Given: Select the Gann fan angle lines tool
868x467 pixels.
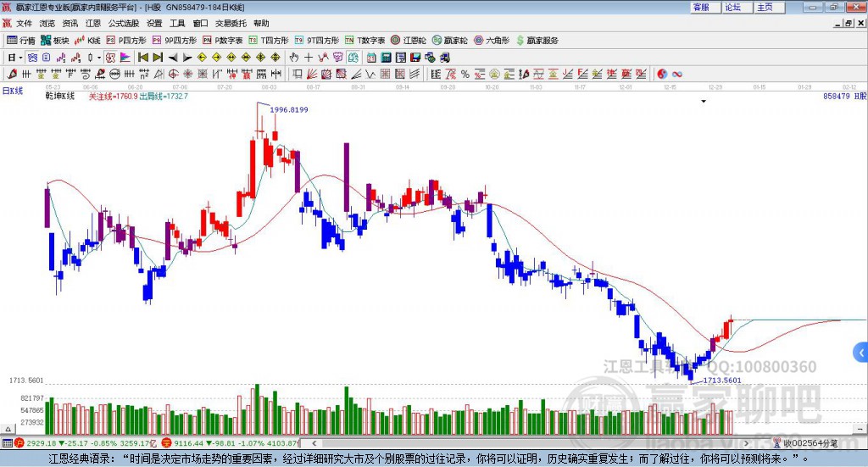Looking at the screenshot, I should 312,74.
